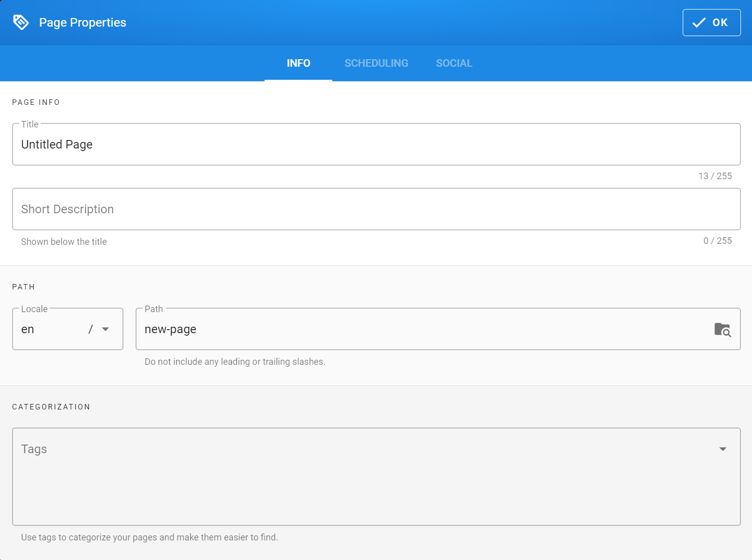The height and width of the screenshot is (560, 752).
Task: Save page properties via the OK button
Action: point(711,22)
